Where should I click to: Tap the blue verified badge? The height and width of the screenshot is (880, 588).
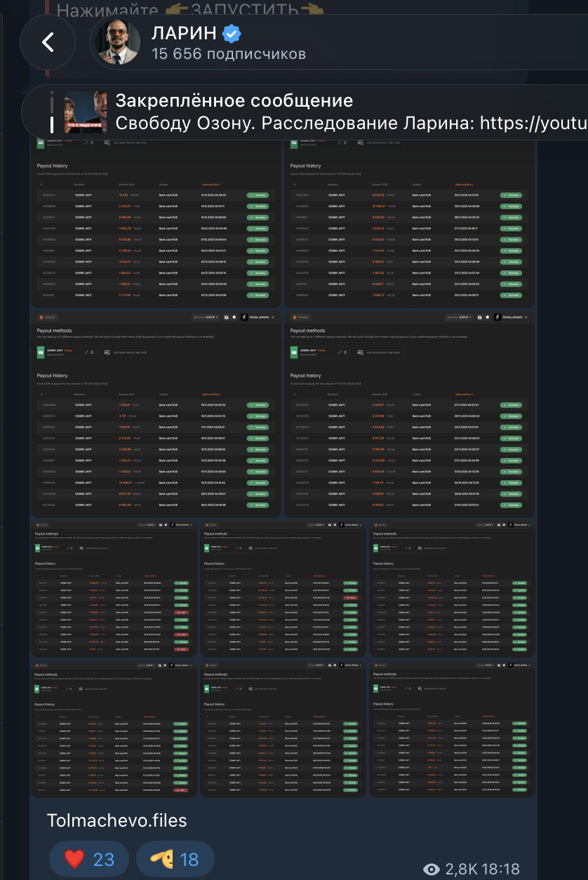[232, 33]
